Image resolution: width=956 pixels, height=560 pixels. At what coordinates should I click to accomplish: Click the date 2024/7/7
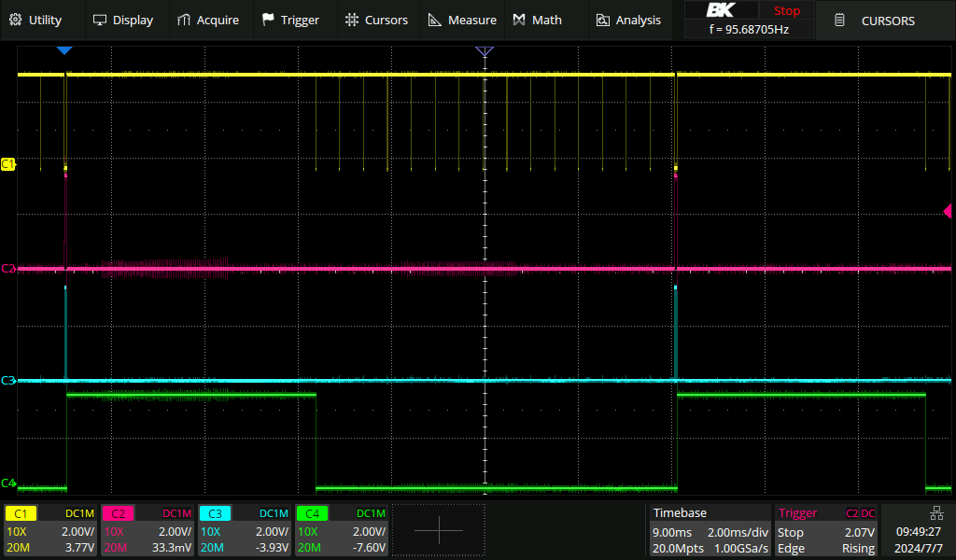919,548
